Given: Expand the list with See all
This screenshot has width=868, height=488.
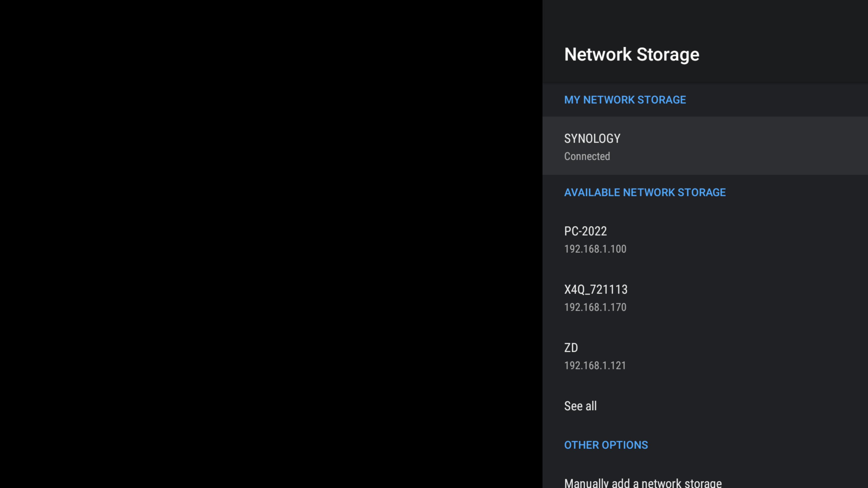Looking at the screenshot, I should (x=580, y=406).
